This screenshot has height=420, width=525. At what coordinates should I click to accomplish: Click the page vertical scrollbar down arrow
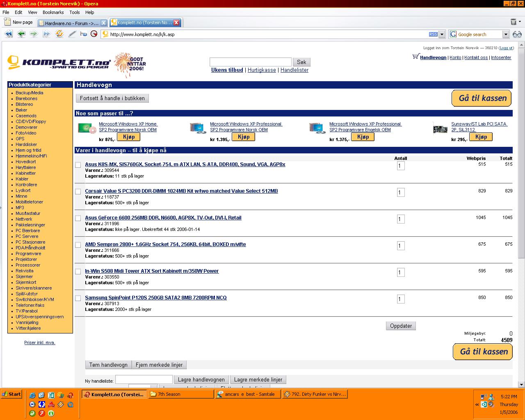(521, 384)
